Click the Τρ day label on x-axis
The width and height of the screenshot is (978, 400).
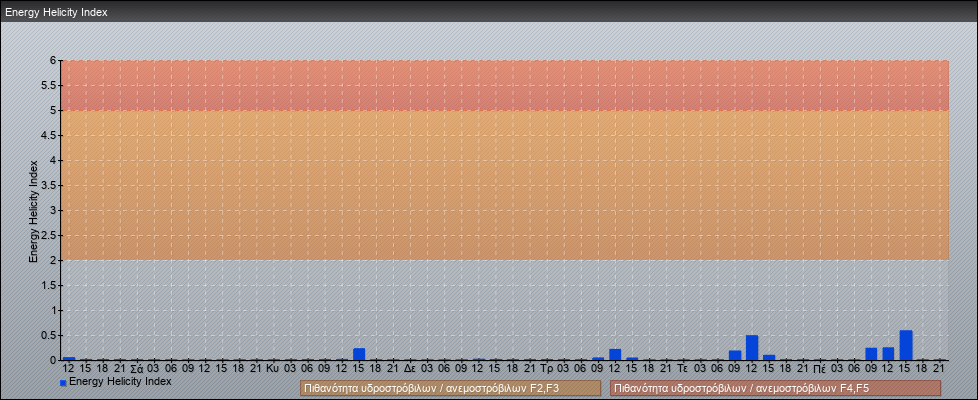547,368
